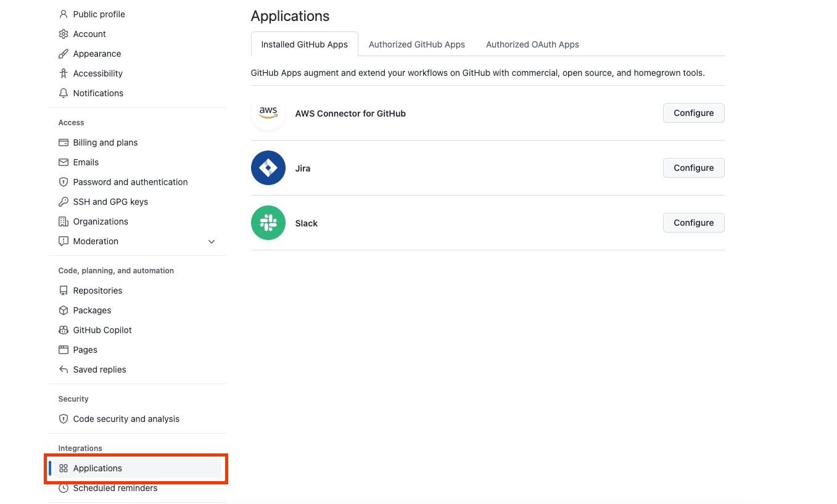This screenshot has height=504, width=837.
Task: Click the Account gear icon
Action: (63, 34)
